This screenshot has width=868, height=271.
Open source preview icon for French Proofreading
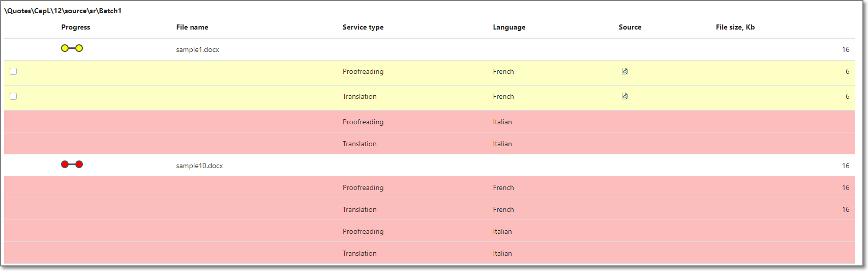[x=624, y=71]
